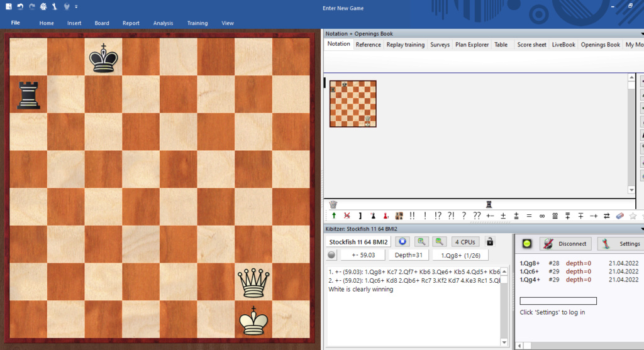Click the increase variations magnifier plus icon

click(421, 242)
